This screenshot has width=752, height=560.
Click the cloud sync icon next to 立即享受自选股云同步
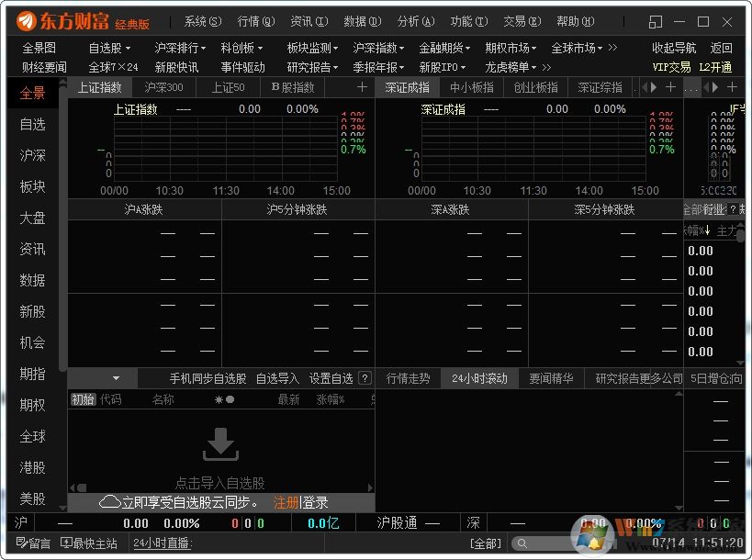pos(110,501)
